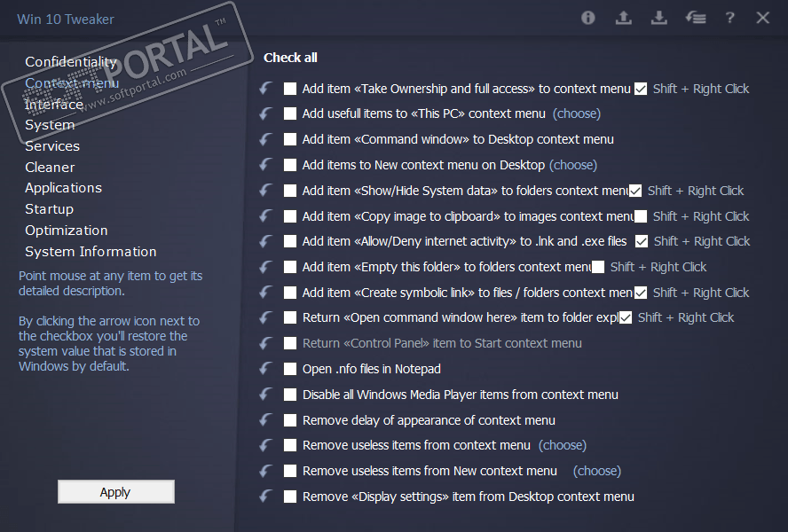The image size is (788, 532).
Task: Tick Return Control Panel to Start menu
Action: click(290, 343)
